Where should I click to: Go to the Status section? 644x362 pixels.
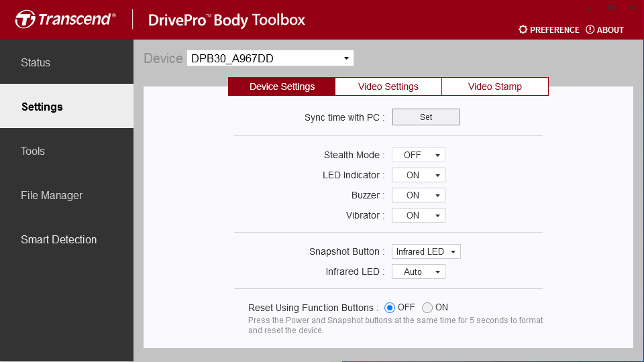[x=66, y=62]
